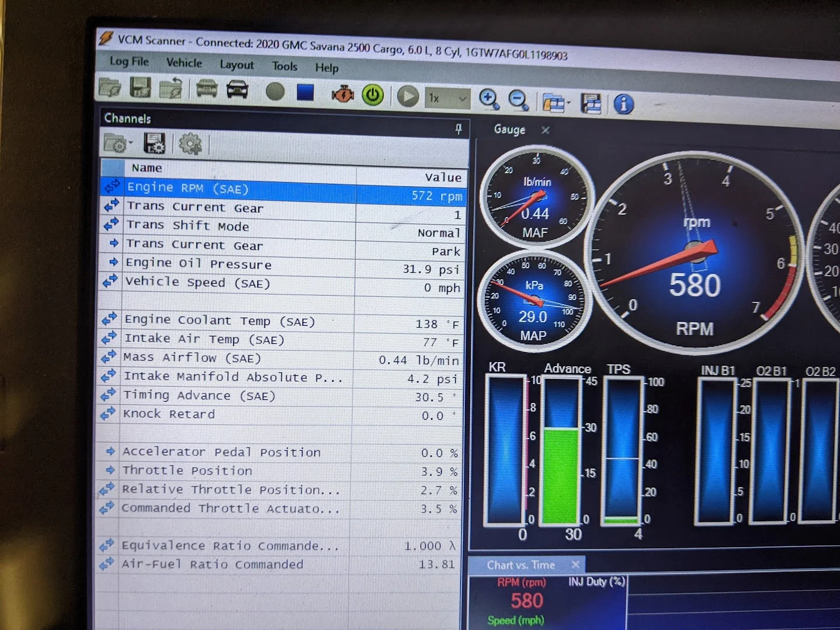The height and width of the screenshot is (630, 840).
Task: Click the play log playback button
Action: pos(408,96)
